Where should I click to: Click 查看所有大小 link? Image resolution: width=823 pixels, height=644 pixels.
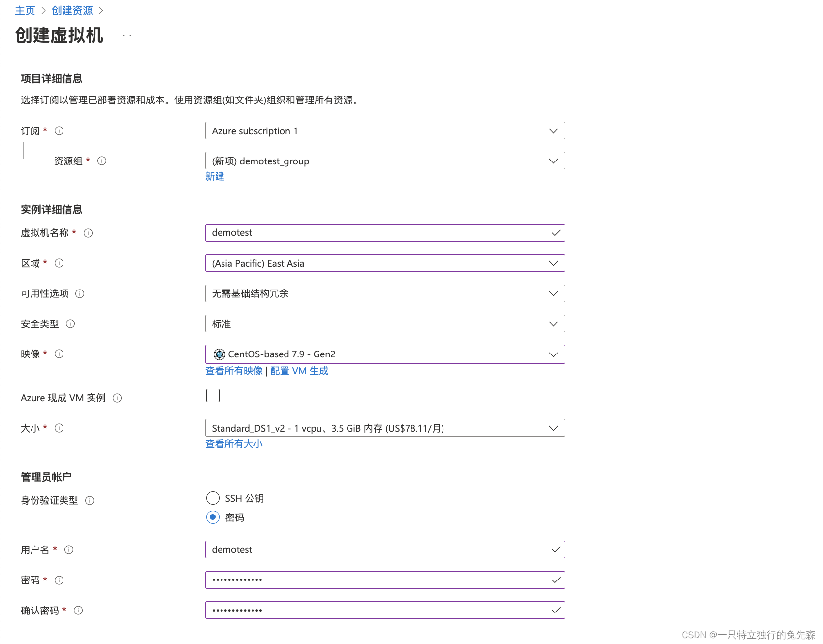(x=234, y=444)
